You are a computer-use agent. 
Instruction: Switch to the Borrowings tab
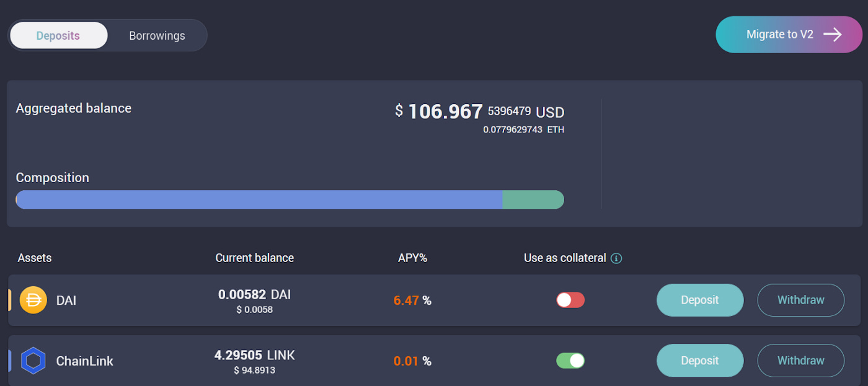point(157,35)
